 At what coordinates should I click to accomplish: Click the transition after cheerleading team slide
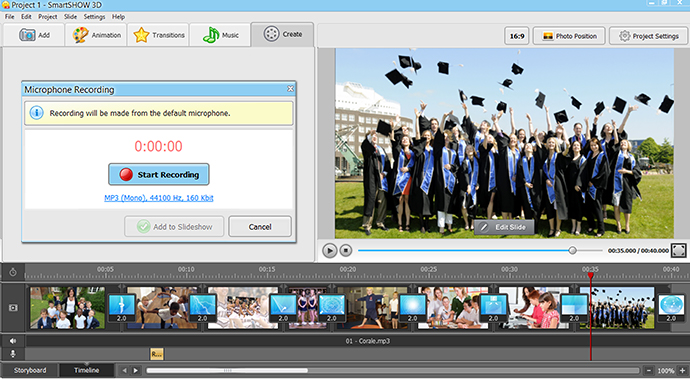(283, 308)
